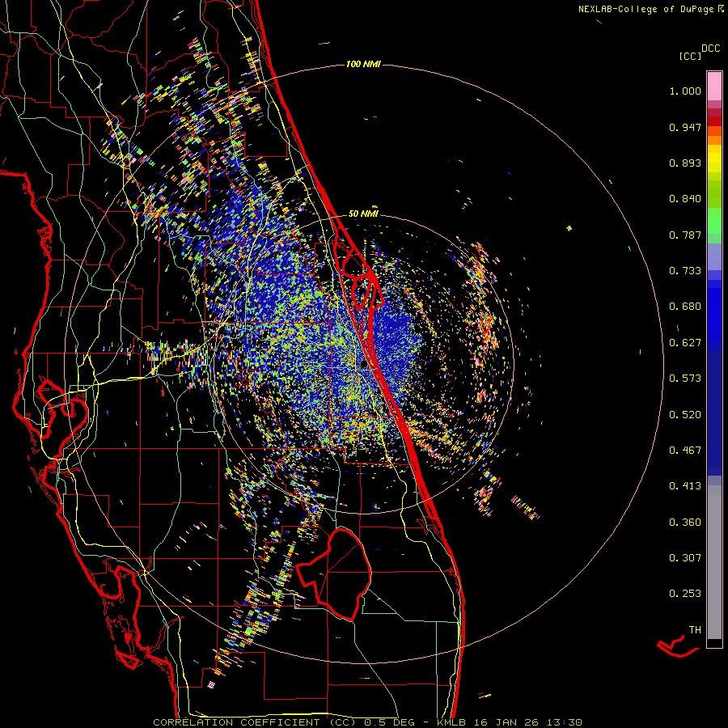728x728 pixels.
Task: Select the 0.467 scale value
Action: click(685, 451)
